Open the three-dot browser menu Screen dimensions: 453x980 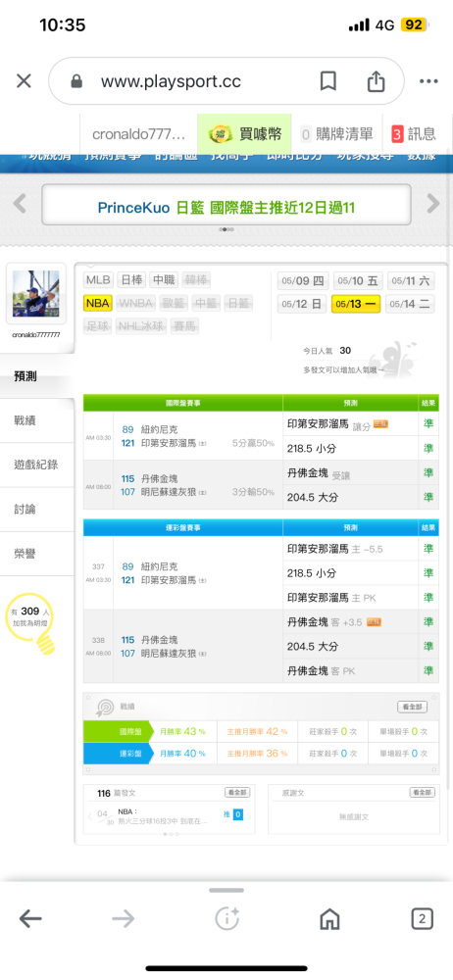(428, 81)
